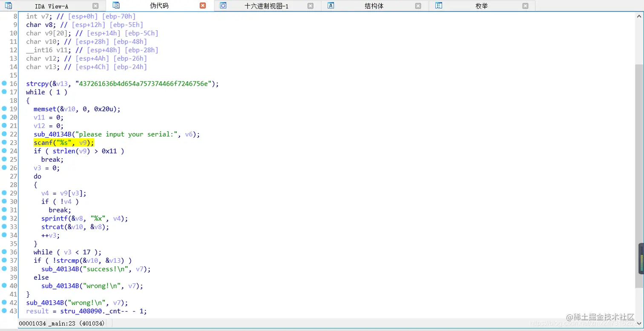Click the while ( v3 < 17 ) line
This screenshot has width=644, height=331.
point(68,252)
